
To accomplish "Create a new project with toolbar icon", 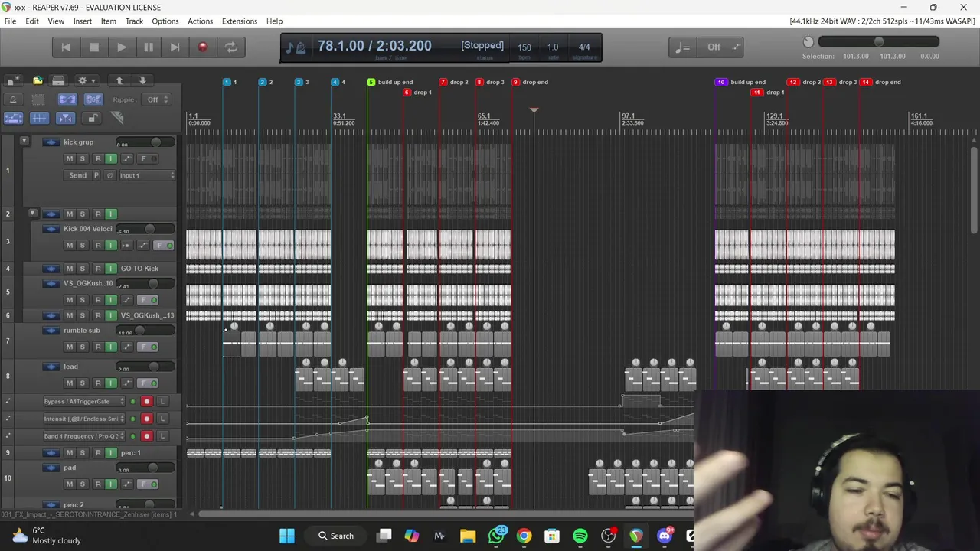I will tap(13, 80).
